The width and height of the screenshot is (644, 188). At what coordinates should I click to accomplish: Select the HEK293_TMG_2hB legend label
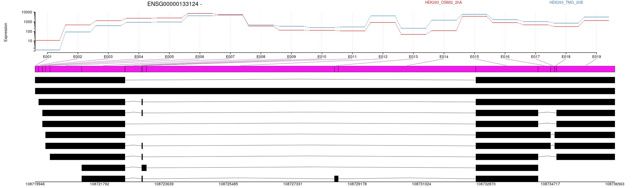click(566, 2)
